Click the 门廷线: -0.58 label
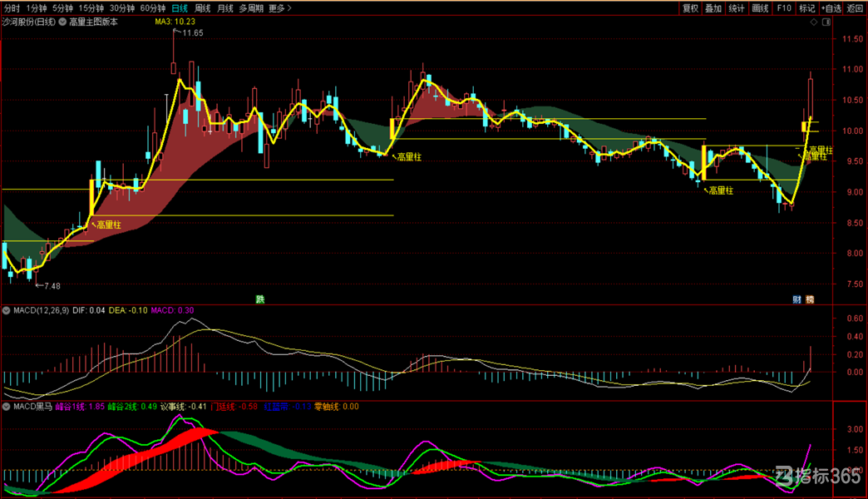 tap(234, 407)
